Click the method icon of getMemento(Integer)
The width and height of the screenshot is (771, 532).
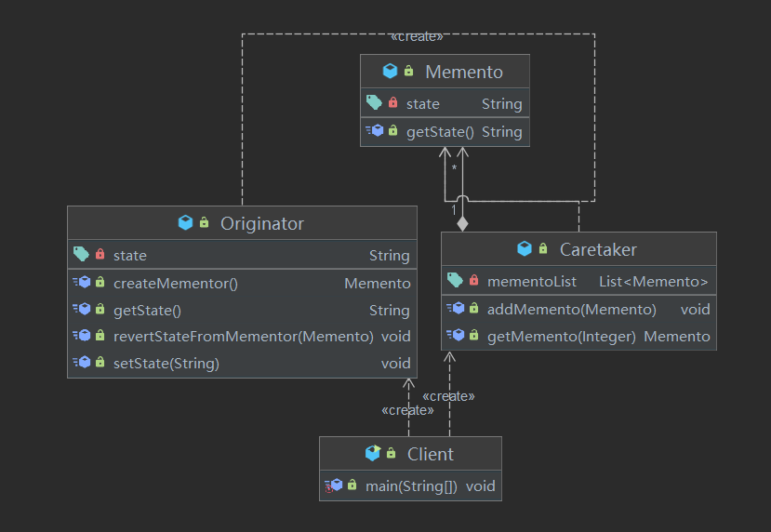click(456, 336)
